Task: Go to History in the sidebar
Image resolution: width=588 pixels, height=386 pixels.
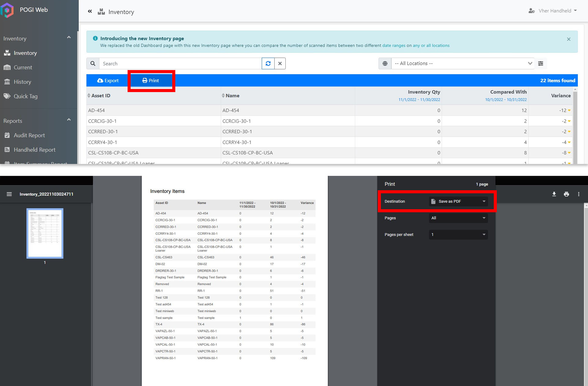Action: (x=22, y=82)
